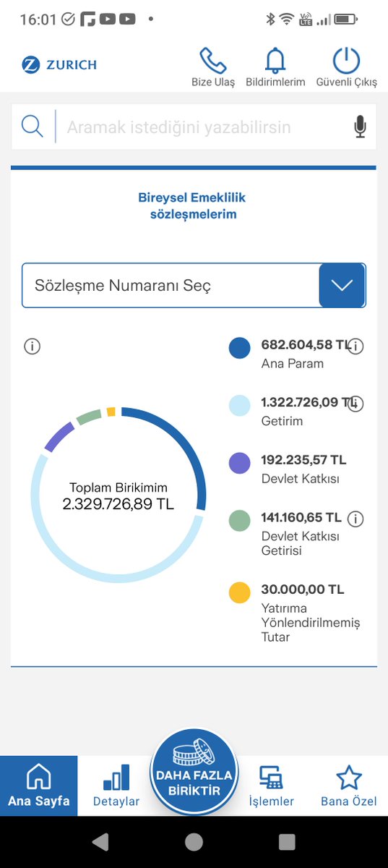Open the Sözleşme Numaranı Seç selector

194,285
